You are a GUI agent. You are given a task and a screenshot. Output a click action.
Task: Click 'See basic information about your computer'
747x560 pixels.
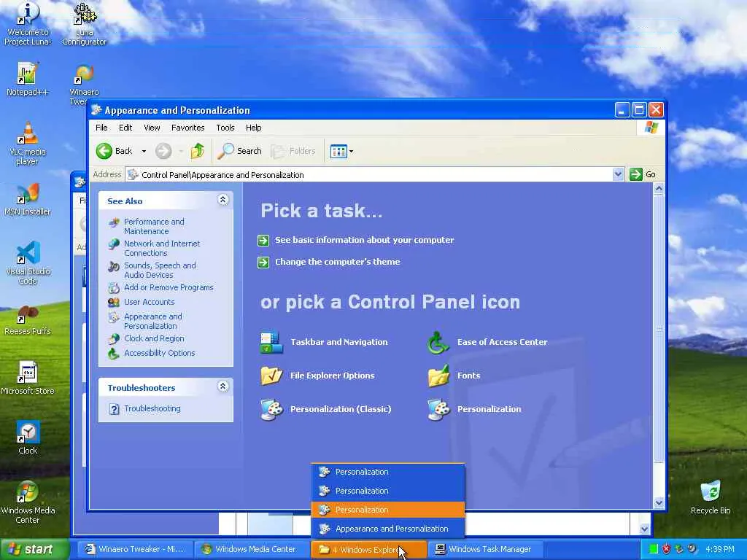point(365,240)
